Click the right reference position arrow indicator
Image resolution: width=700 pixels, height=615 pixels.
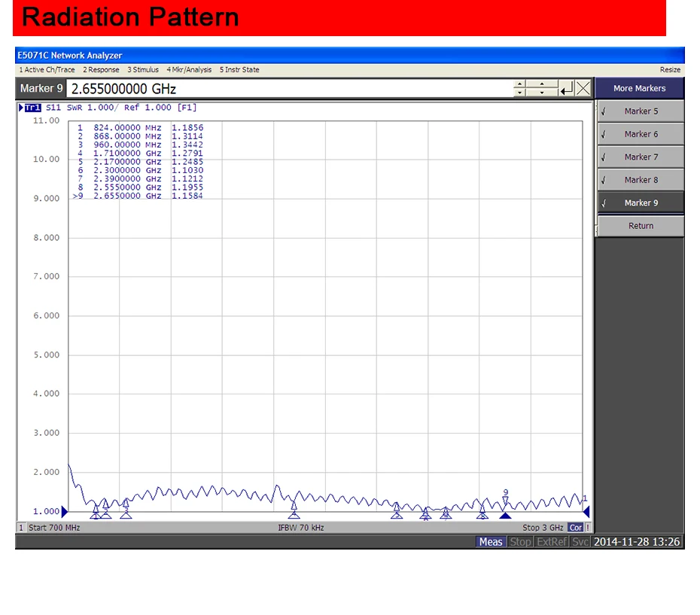586,511
